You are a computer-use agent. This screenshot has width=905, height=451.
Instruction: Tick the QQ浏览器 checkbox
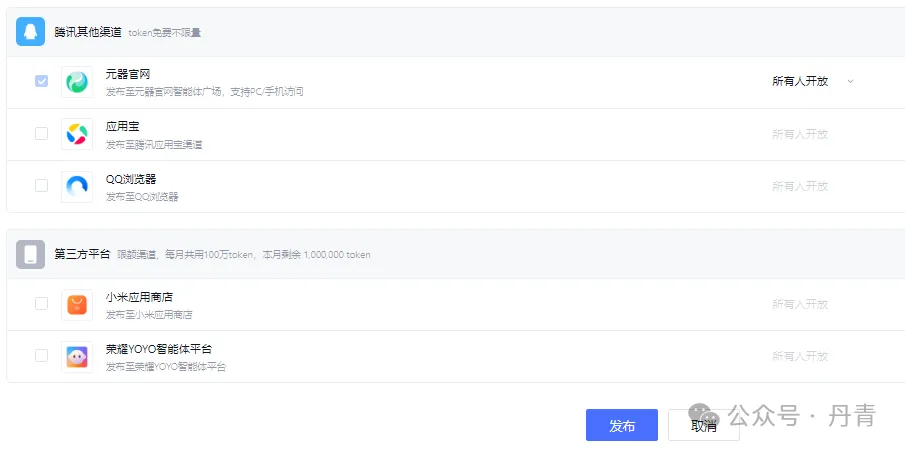[41, 185]
